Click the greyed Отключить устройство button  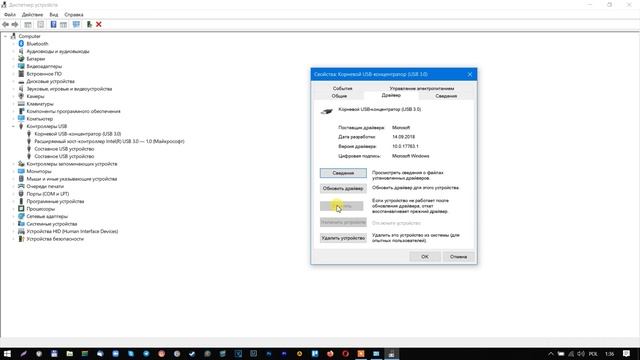[x=343, y=222]
